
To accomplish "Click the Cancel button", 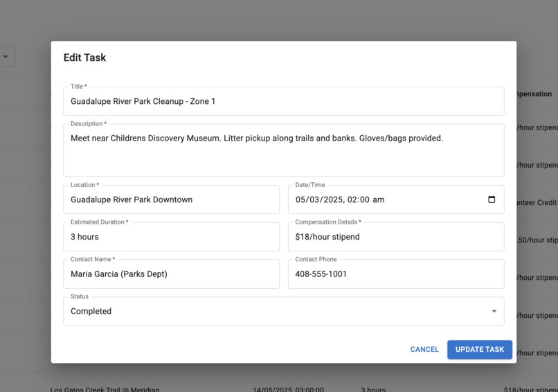I will [x=424, y=349].
